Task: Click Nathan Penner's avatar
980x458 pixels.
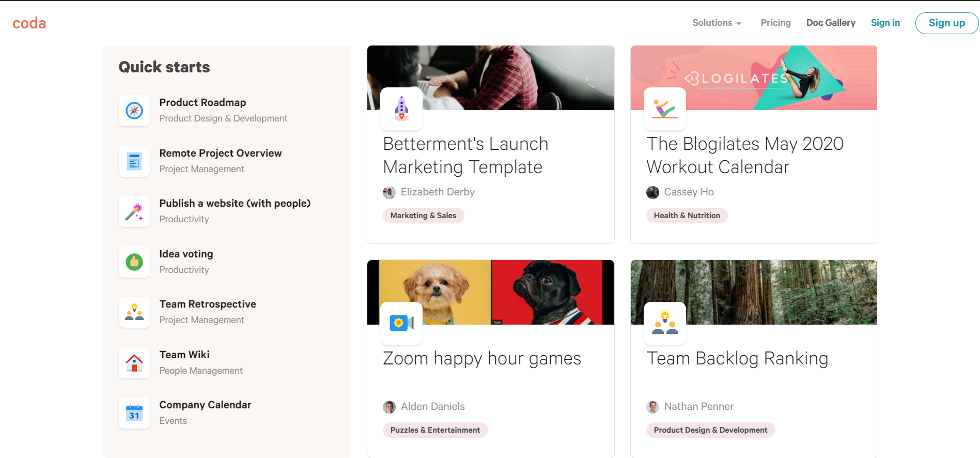Action: (x=652, y=407)
